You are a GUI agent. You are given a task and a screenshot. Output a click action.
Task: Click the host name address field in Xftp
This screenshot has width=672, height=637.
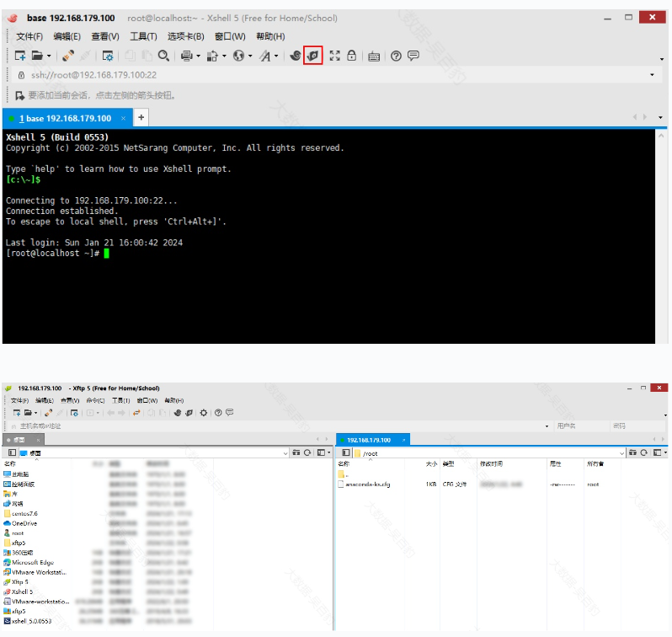click(280, 426)
